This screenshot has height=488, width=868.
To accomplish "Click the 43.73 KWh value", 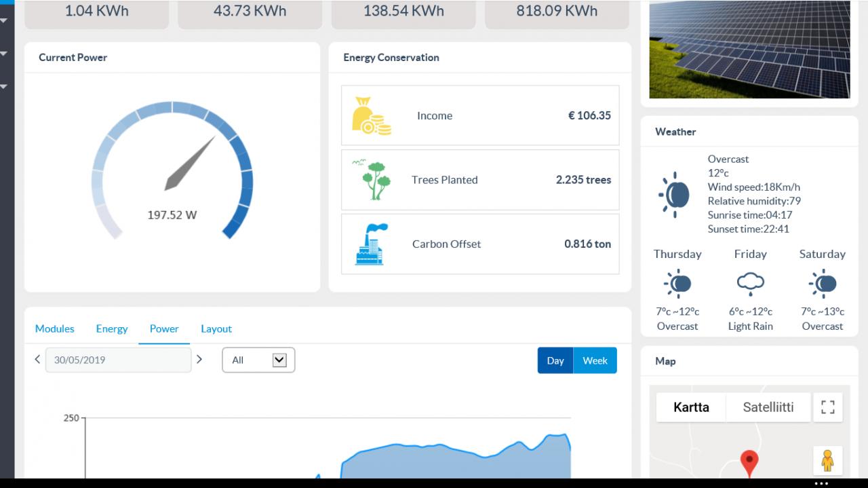I will pos(250,11).
